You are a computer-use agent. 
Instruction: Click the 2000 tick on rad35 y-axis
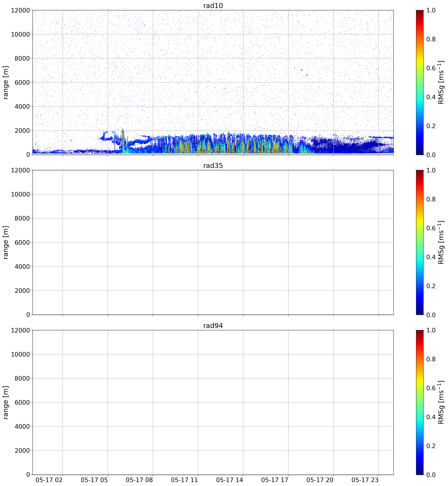[22, 291]
